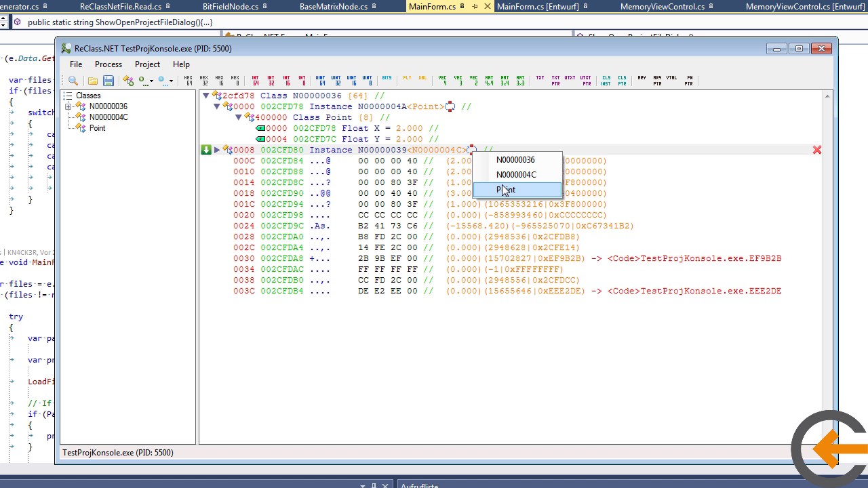The height and width of the screenshot is (488, 868).
Task: Collapse the Instance N0000004A<Point> node
Action: [x=217, y=106]
